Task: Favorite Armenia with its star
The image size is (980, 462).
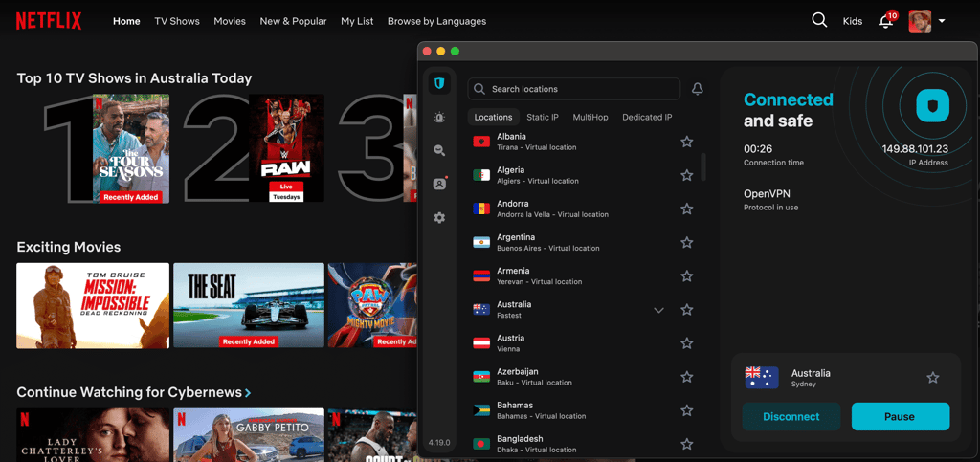Action: tap(687, 275)
